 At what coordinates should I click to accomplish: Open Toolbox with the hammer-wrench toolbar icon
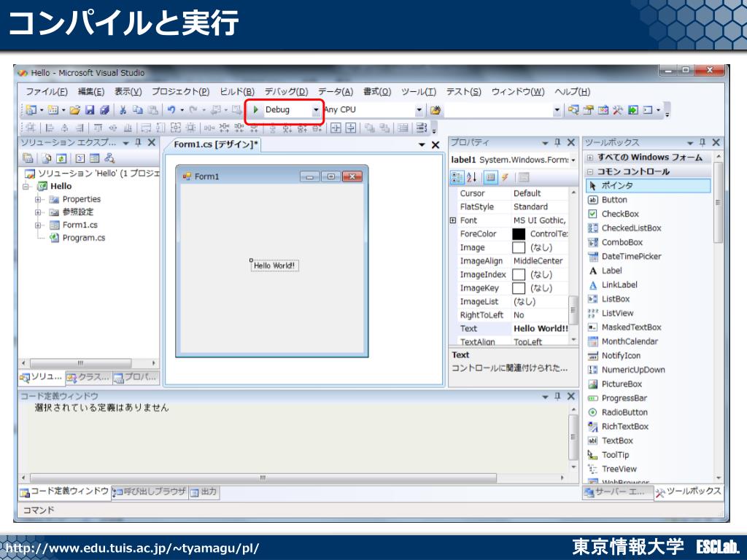618,110
